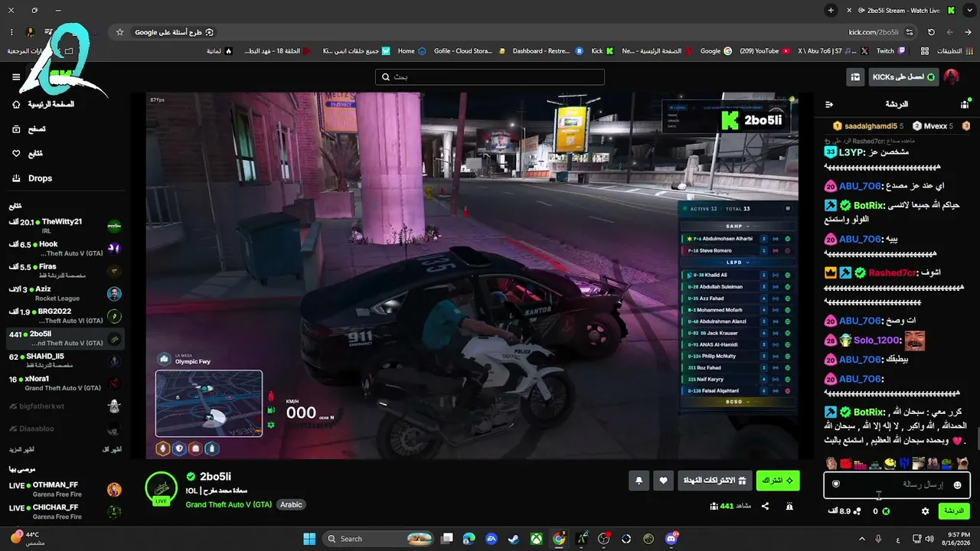
Task: Select the 2bo5li Stream browser tab
Action: click(902, 11)
